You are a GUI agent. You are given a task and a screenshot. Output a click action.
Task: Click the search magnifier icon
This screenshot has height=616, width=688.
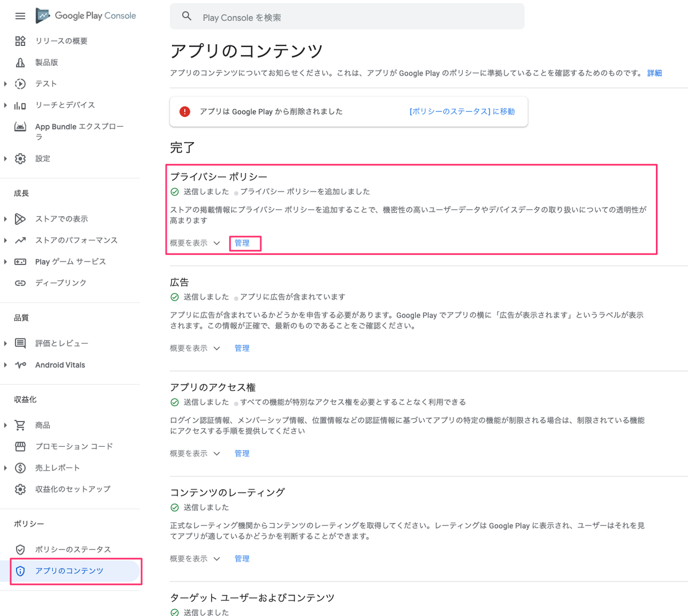(187, 17)
